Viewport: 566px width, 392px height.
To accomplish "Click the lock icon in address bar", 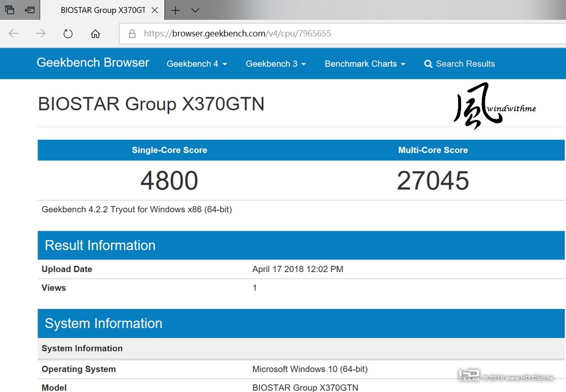I will [x=132, y=34].
